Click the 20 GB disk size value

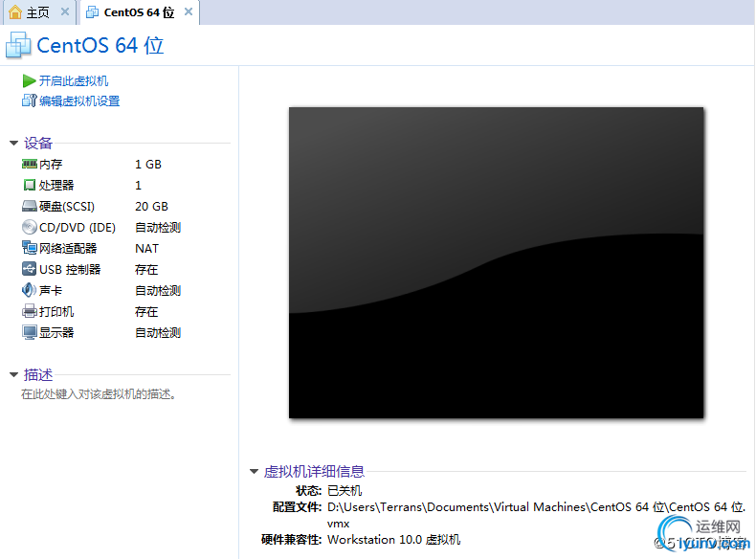coord(151,207)
